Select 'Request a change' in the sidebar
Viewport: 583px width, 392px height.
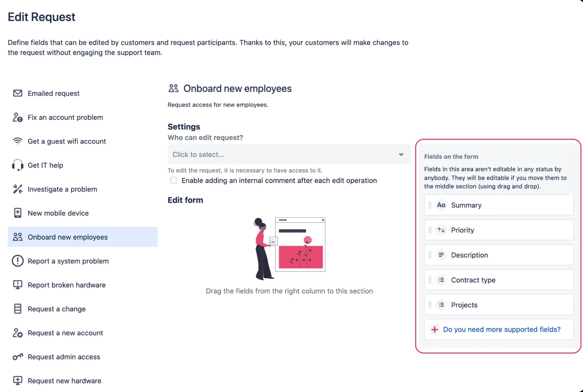pos(57,309)
